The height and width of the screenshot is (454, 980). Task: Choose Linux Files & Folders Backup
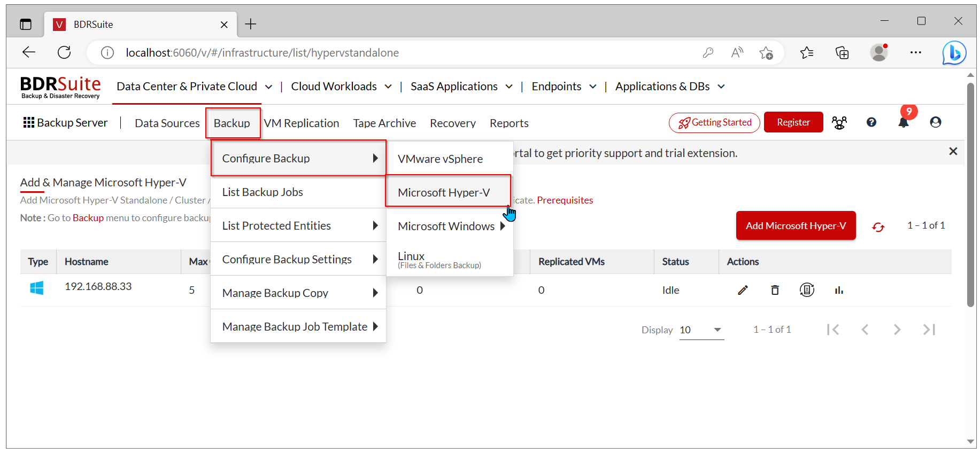[x=450, y=260]
